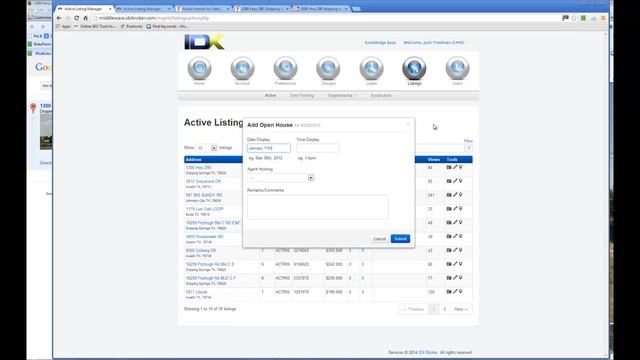The image size is (640, 360).
Task: Open the Agent Hosting dropdown
Action: pos(280,178)
